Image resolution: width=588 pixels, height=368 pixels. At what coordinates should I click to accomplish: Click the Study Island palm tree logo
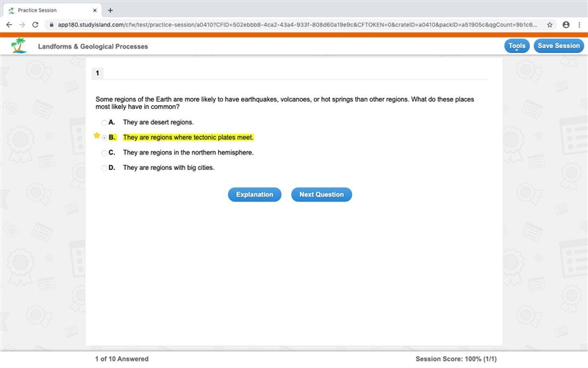coord(18,46)
